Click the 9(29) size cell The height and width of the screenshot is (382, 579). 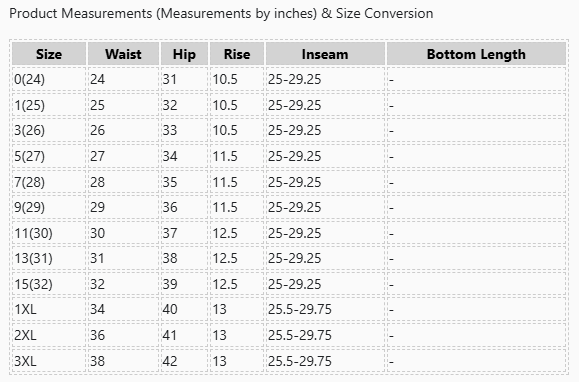coord(49,207)
